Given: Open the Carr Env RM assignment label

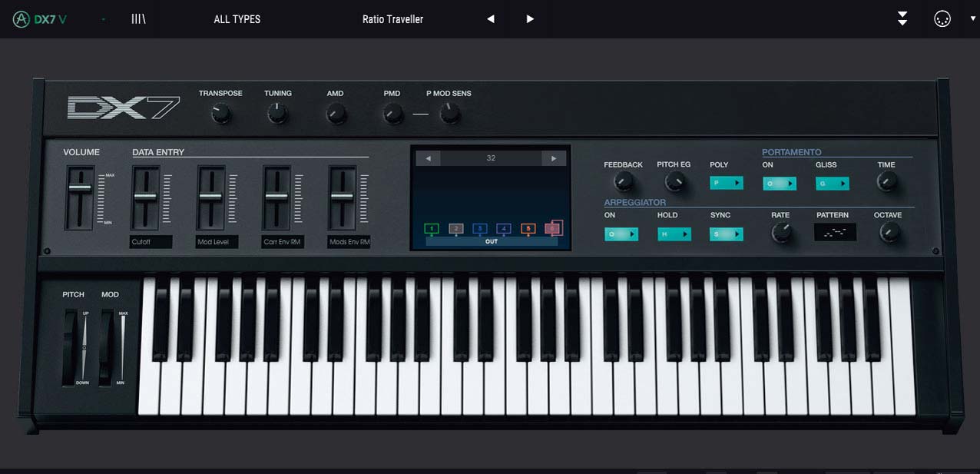Looking at the screenshot, I should tap(283, 242).
